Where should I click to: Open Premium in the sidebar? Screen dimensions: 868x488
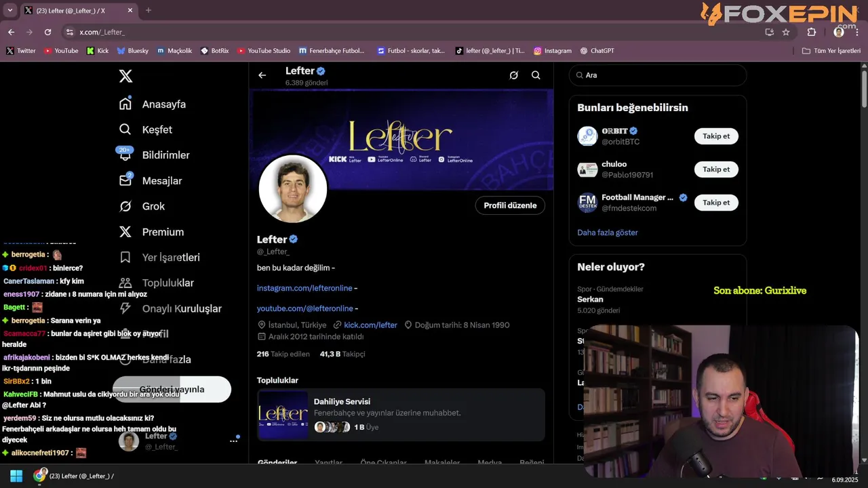(x=151, y=232)
